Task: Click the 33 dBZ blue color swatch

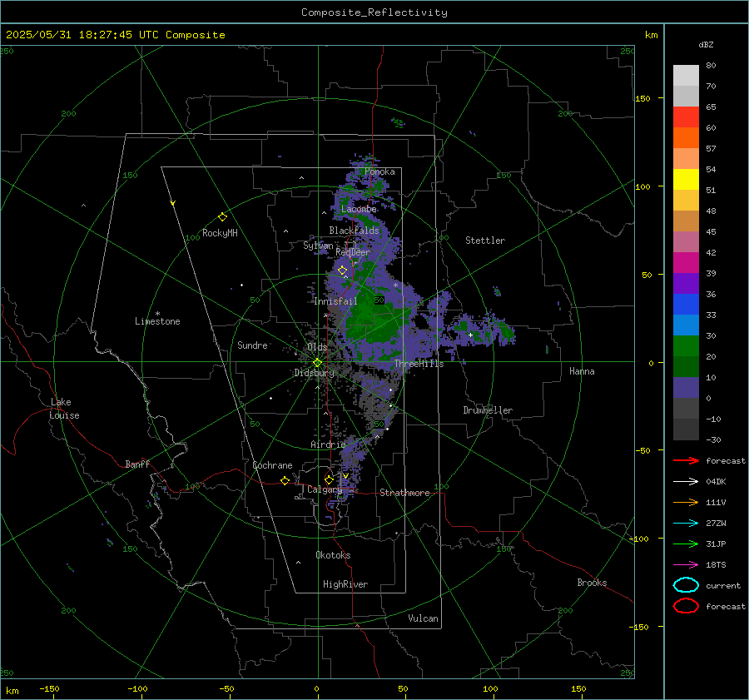Action: pos(686,304)
